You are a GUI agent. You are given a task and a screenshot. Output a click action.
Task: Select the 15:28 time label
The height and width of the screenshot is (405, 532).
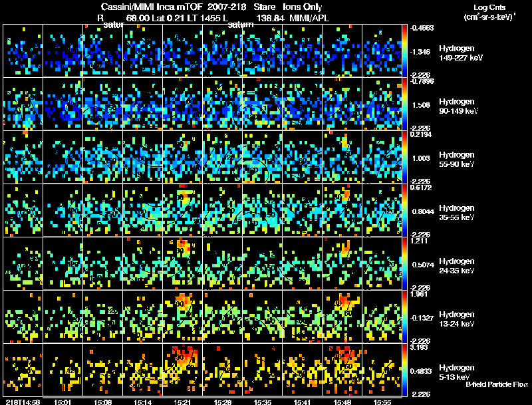coord(223,402)
